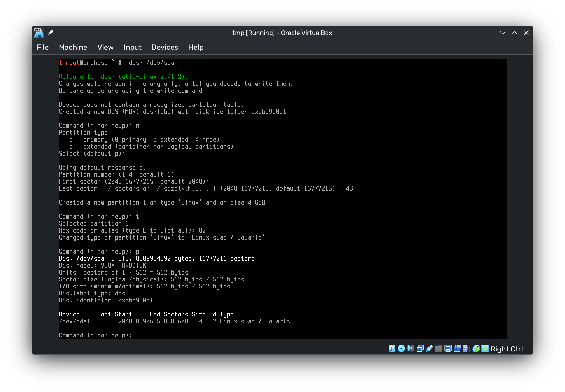Open the network adapters status icon
The width and height of the screenshot is (565, 392).
pos(420,349)
